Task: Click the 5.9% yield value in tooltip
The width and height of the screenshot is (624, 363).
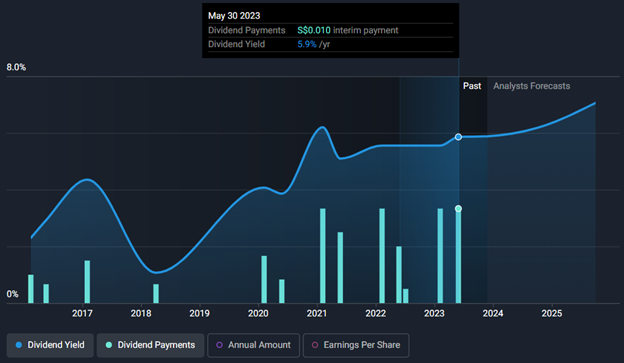Action: click(307, 44)
